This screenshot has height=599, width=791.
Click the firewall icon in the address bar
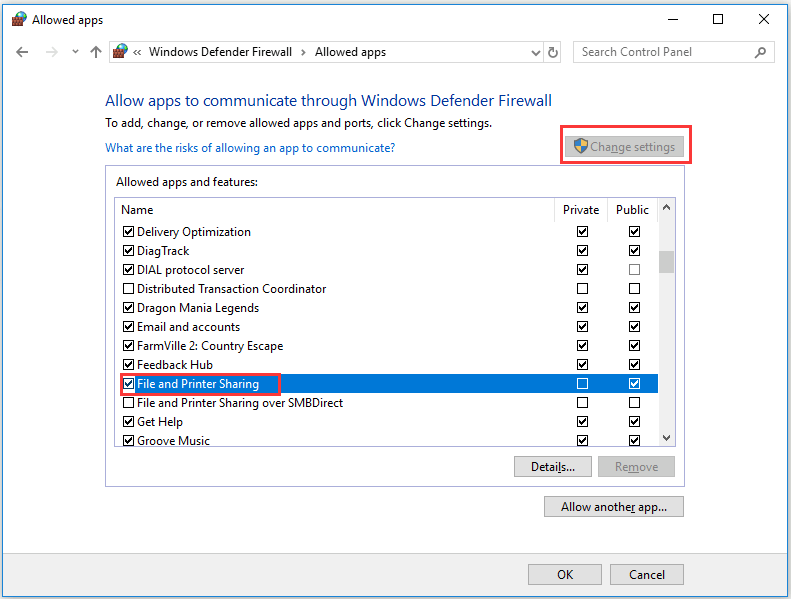(121, 52)
